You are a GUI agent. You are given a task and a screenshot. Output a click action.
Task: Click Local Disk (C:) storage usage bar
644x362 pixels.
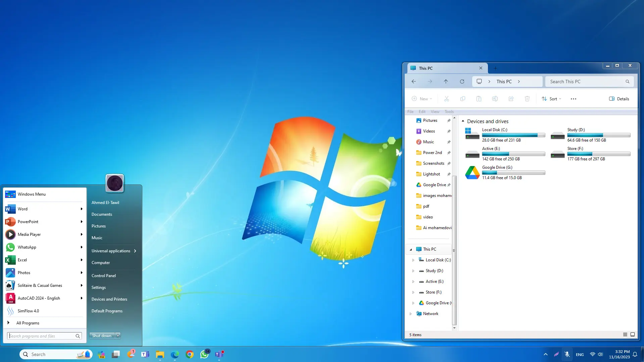coord(513,135)
